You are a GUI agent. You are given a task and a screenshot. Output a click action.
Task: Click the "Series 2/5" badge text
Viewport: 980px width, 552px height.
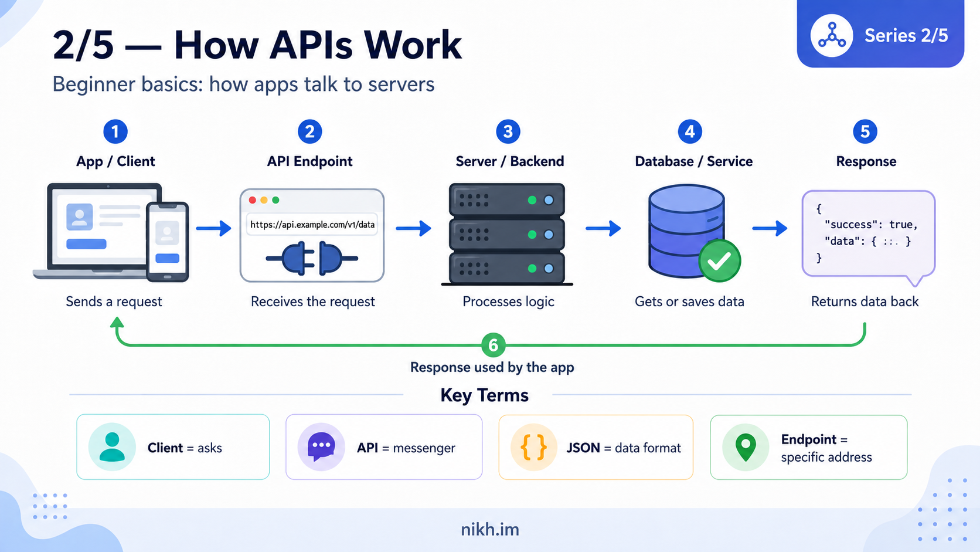[906, 36]
